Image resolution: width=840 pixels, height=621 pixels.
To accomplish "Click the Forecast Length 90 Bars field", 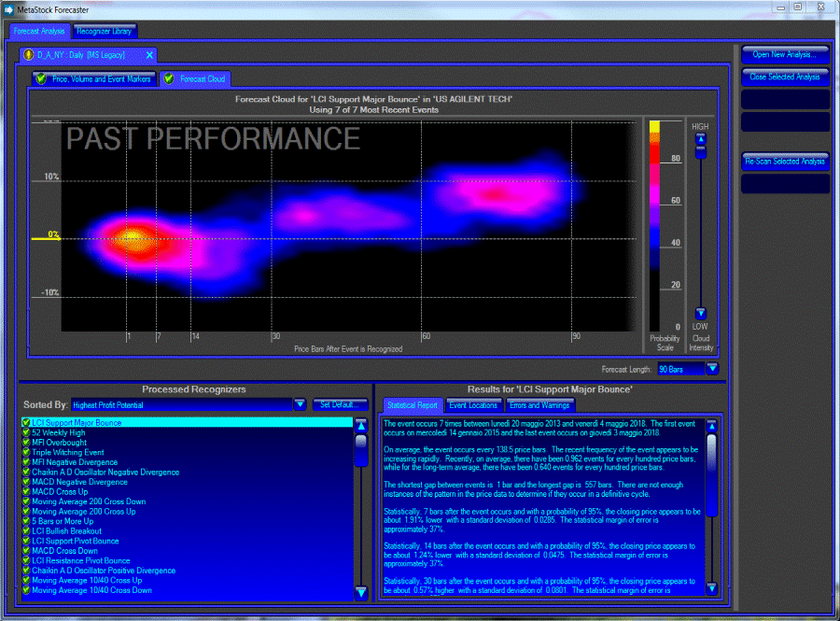I will tap(681, 369).
